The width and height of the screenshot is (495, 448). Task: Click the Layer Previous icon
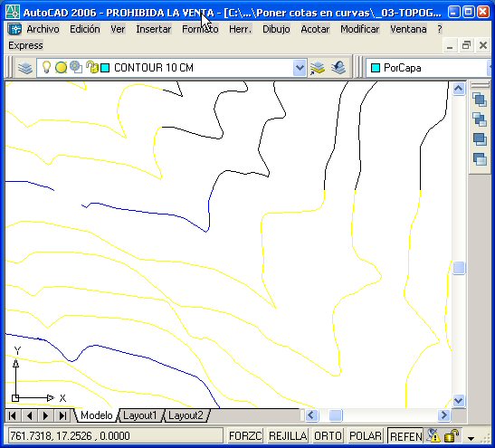338,67
